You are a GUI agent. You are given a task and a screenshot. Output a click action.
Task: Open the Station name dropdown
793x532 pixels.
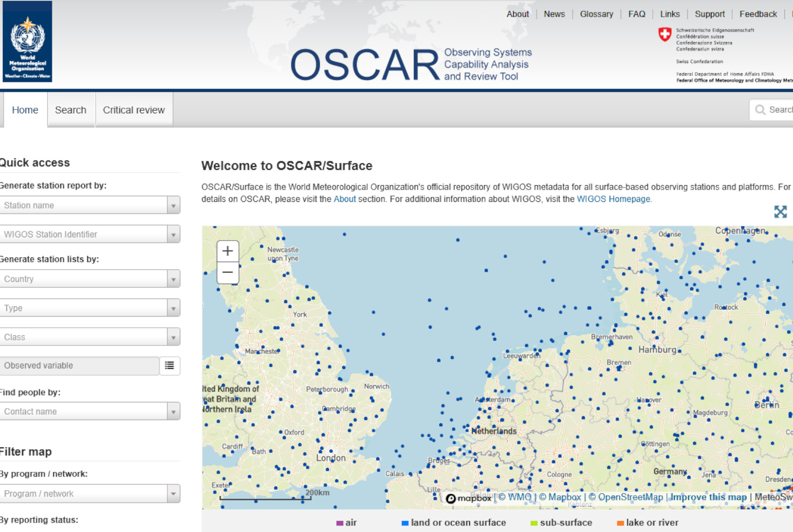89,205
